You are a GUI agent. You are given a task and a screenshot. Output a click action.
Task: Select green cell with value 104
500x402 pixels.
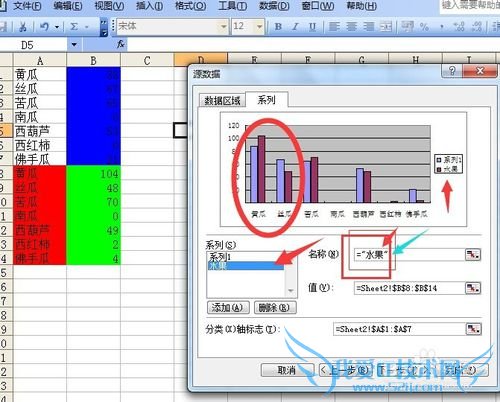(x=93, y=173)
